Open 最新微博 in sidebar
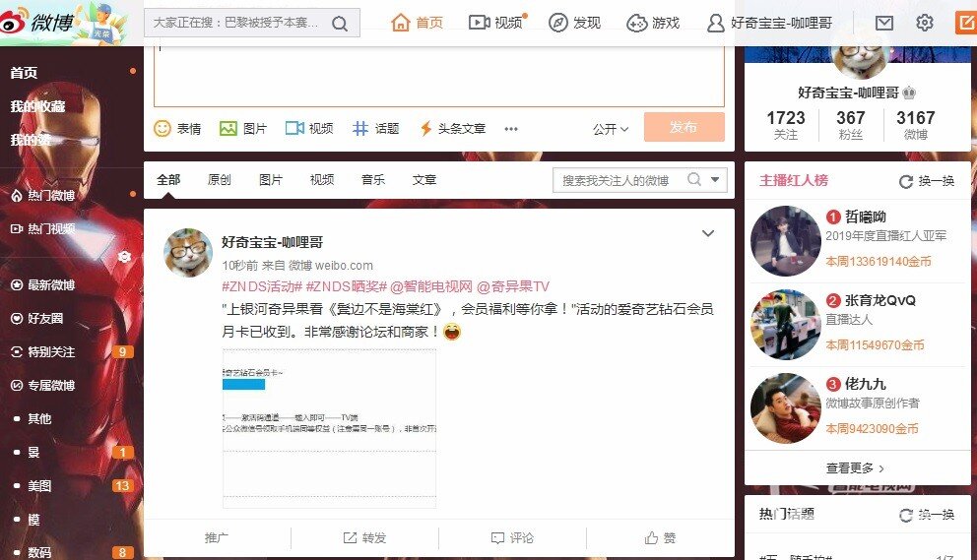 tap(43, 285)
